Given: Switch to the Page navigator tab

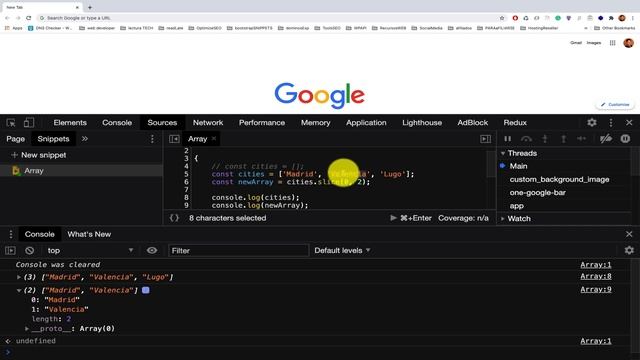Looking at the screenshot, I should pyautogui.click(x=16, y=139).
